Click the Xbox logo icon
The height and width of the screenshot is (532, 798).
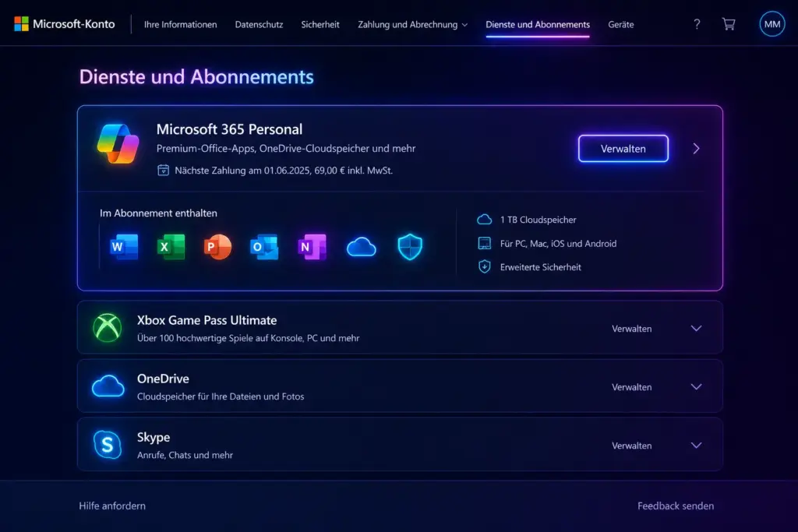point(108,328)
